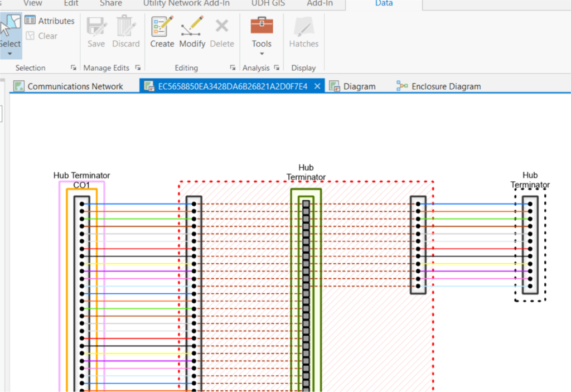Select the green-outlined hub terminator port column
This screenshot has width=571, height=392.
click(x=306, y=290)
